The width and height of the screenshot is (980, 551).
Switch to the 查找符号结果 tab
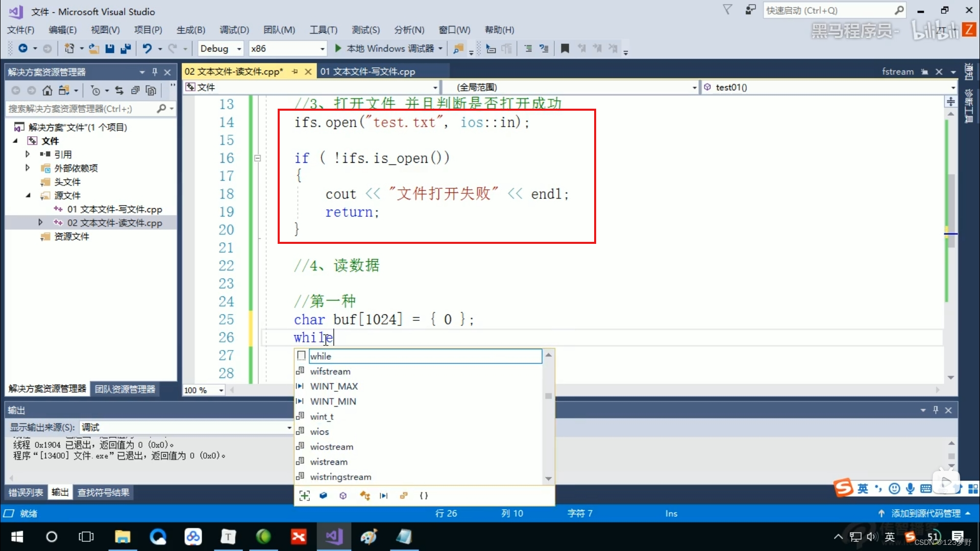103,492
